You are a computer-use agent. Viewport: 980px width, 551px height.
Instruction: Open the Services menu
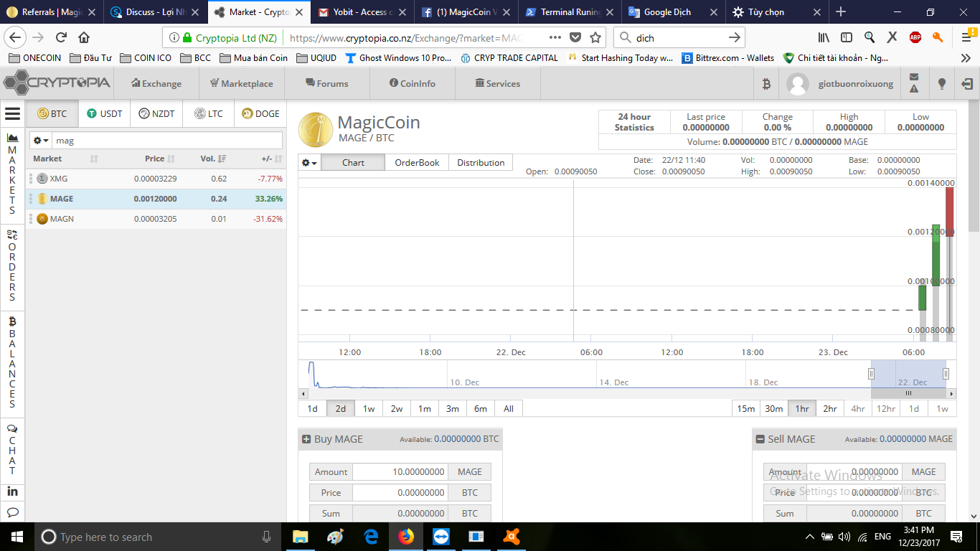coord(498,84)
